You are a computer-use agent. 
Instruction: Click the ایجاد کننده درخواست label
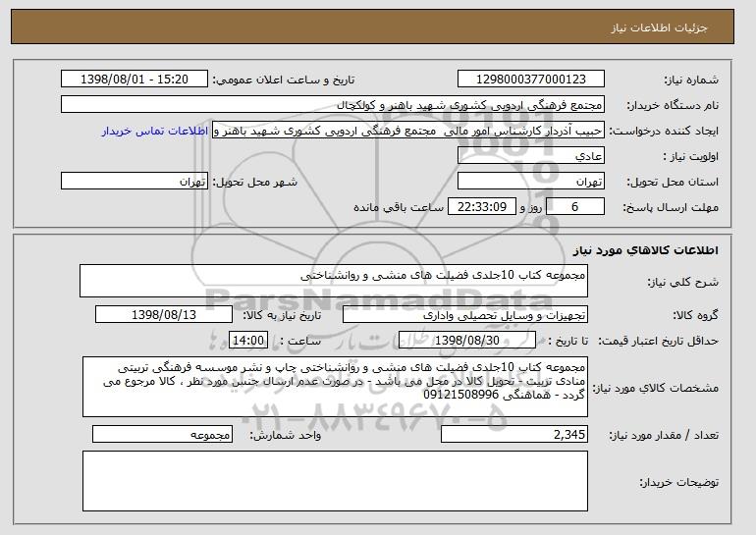pos(664,131)
